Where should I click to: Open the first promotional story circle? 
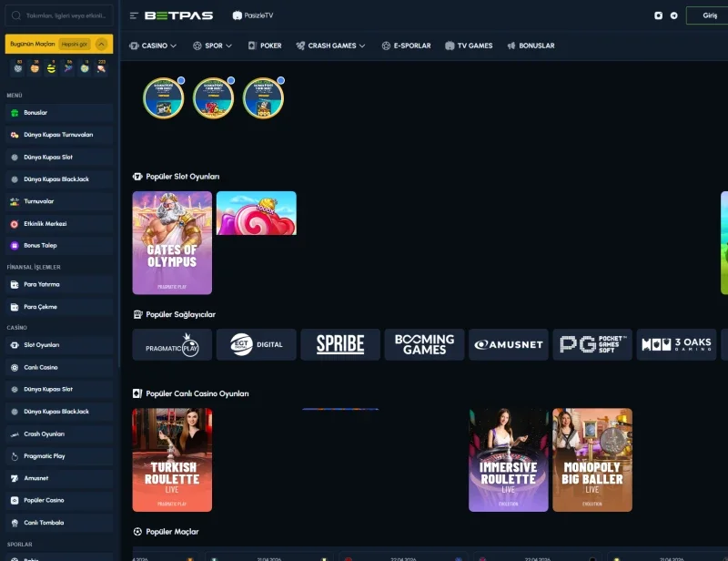(164, 98)
